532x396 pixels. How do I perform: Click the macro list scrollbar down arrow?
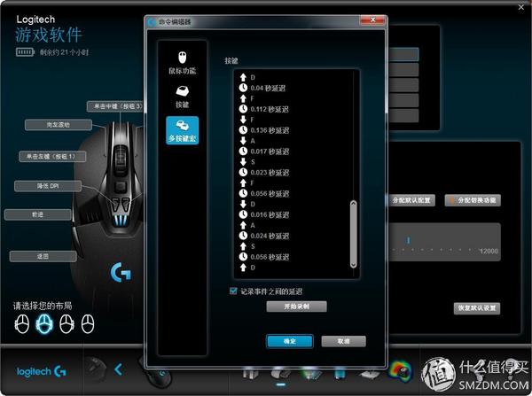point(353,265)
